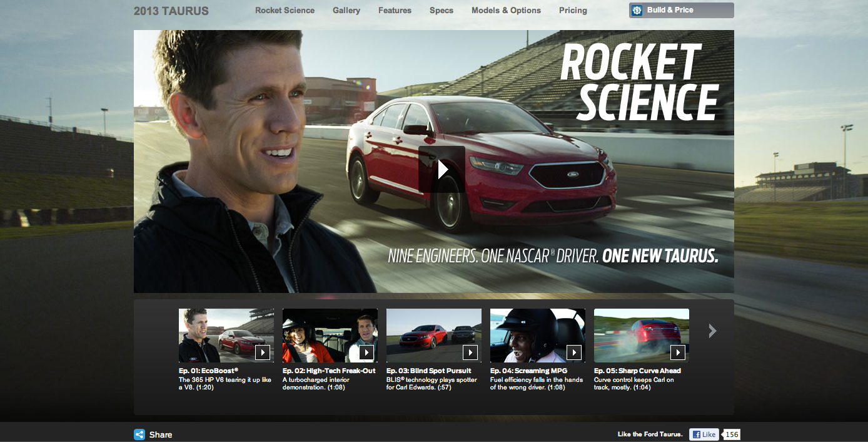Play icon on Ep. 02 High-Tech Freak-Out thumbnail
This screenshot has height=442, width=868.
(x=366, y=352)
